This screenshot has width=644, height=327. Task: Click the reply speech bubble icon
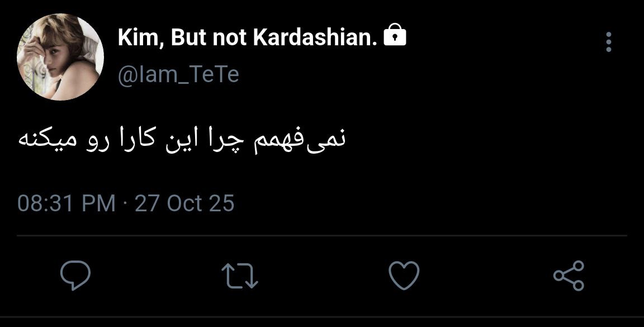[x=75, y=276]
